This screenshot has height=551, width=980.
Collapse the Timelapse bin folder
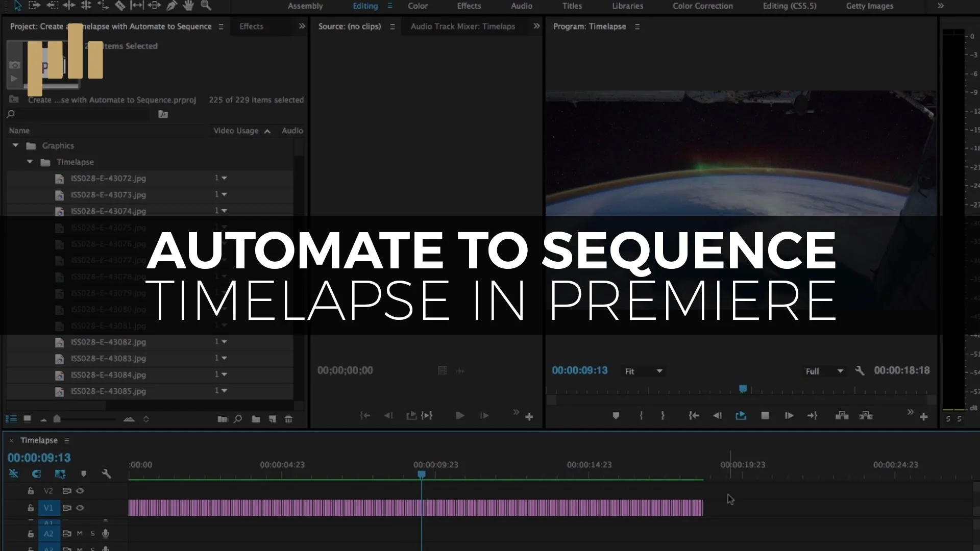point(30,162)
